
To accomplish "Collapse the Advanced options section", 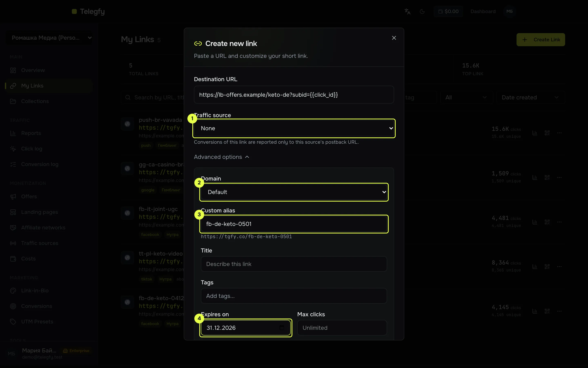I will tap(221, 157).
